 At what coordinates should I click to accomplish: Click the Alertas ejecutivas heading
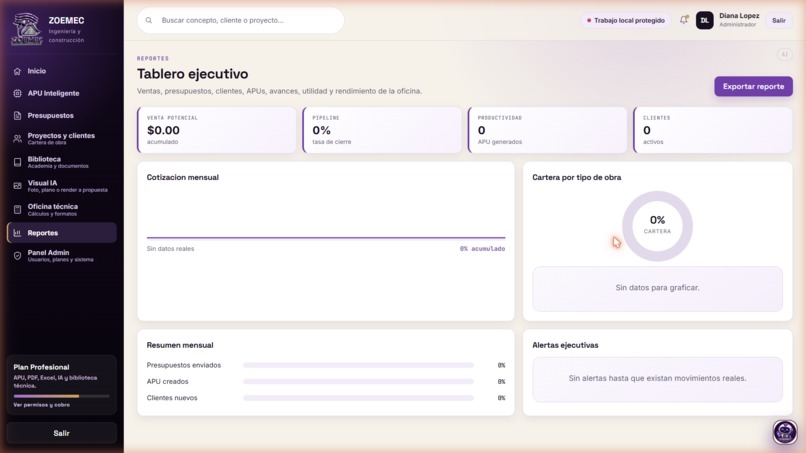565,345
